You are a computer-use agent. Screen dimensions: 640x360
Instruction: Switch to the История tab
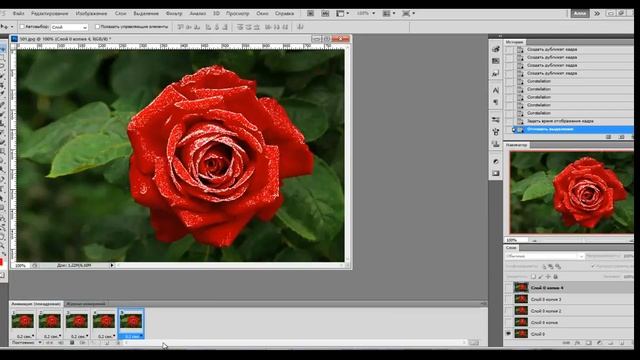click(514, 42)
